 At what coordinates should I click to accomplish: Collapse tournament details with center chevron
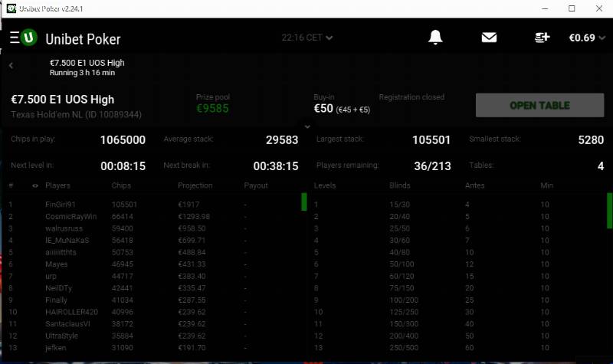tap(307, 126)
